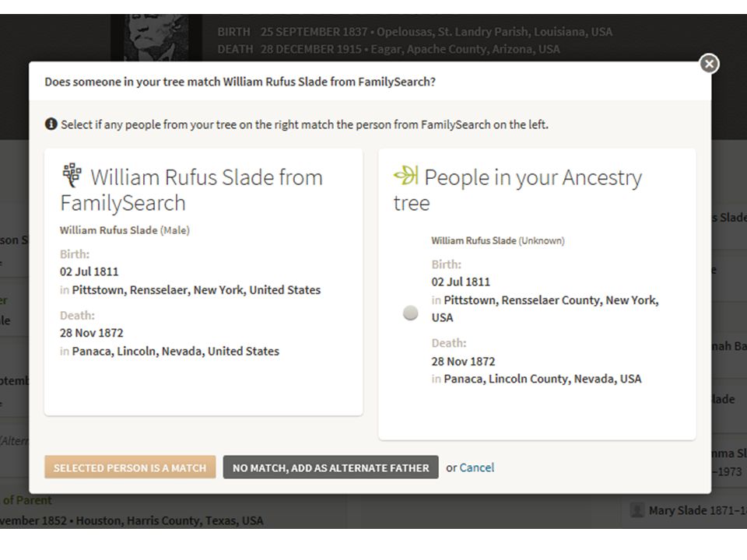Click the William Rufus Slade (Unknown) name
Image resolution: width=747 pixels, height=560 pixels.
pos(498,240)
